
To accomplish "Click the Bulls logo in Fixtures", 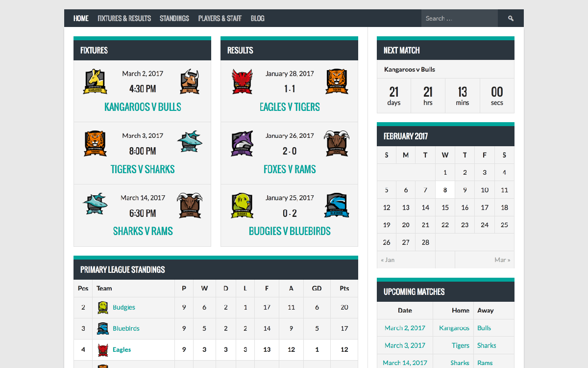I will click(x=190, y=81).
